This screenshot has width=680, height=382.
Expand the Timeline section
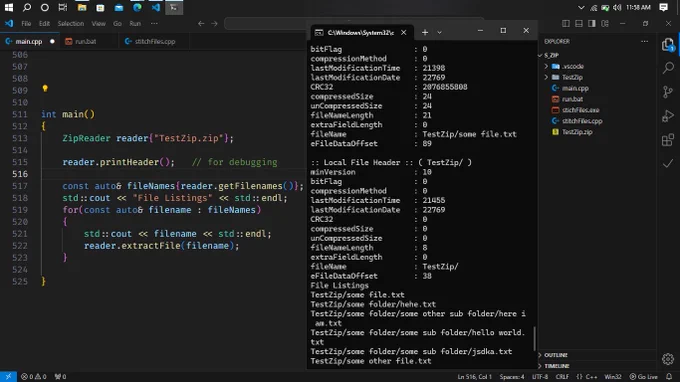coord(556,366)
